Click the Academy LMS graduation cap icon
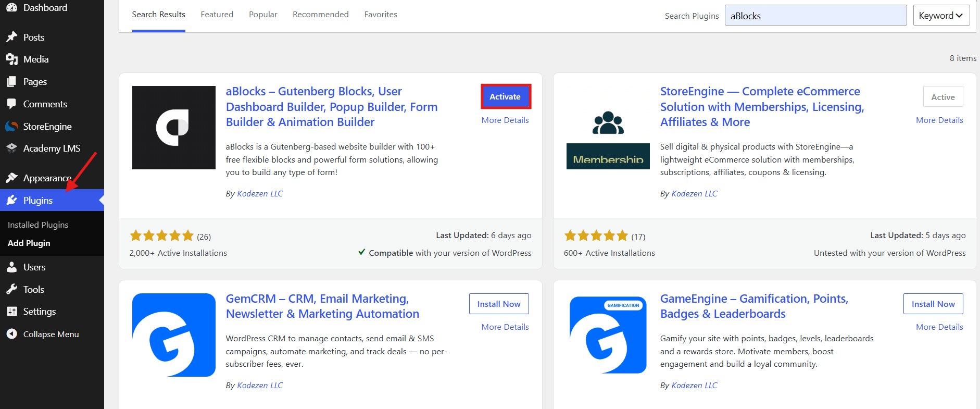This screenshot has height=409, width=980. click(x=11, y=148)
